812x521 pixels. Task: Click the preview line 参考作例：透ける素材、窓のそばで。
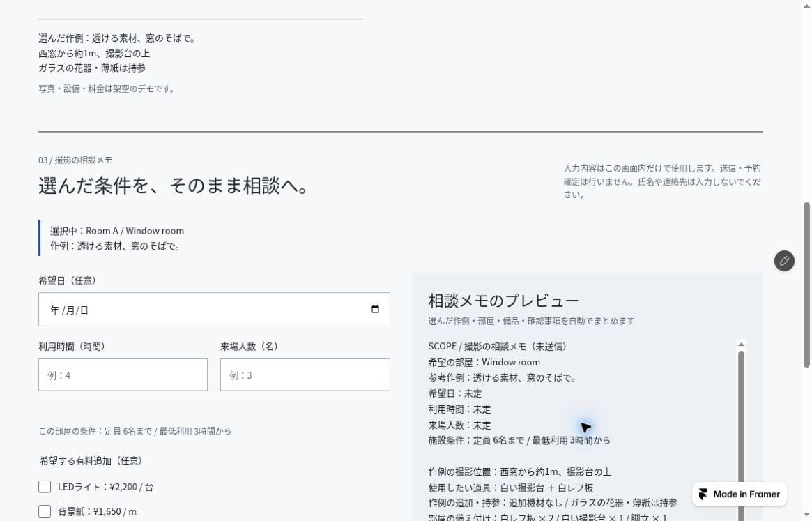coord(503,378)
